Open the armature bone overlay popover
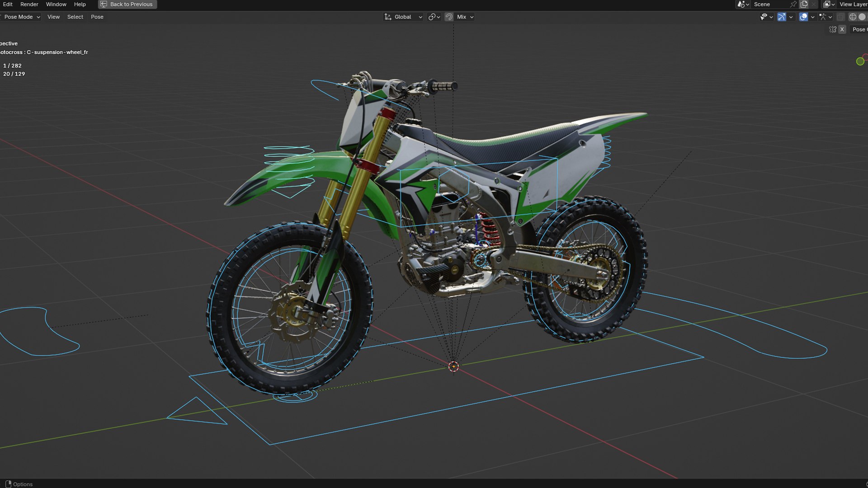Image resolution: width=868 pixels, height=488 pixels. pos(826,17)
